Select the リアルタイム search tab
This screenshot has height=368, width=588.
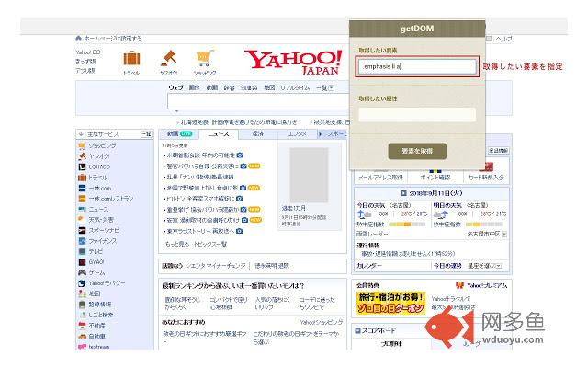pos(295,87)
